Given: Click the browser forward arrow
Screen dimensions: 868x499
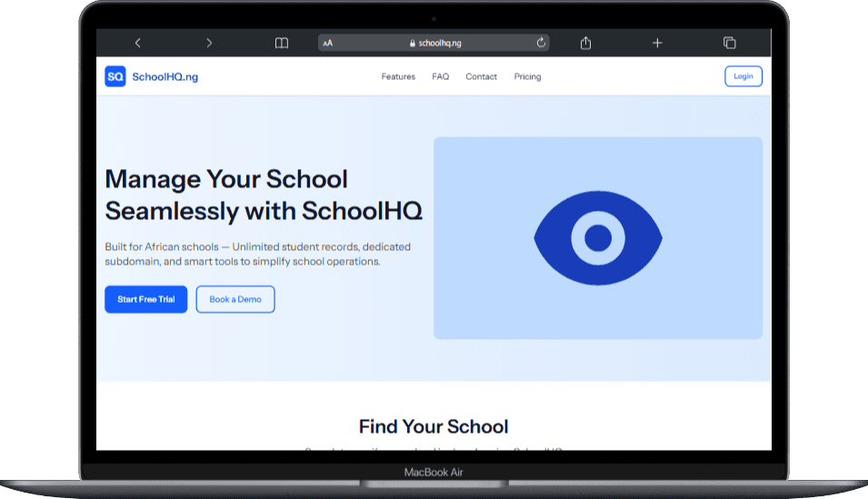Looking at the screenshot, I should pyautogui.click(x=209, y=43).
